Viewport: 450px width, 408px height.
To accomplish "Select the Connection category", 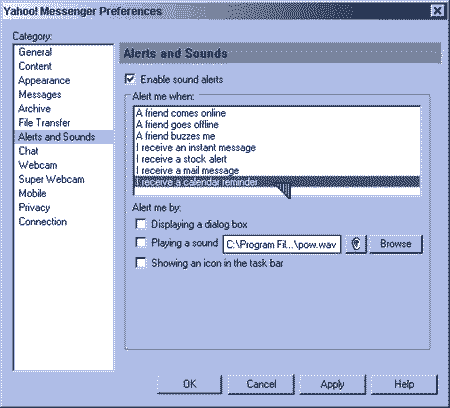I will pos(43,222).
